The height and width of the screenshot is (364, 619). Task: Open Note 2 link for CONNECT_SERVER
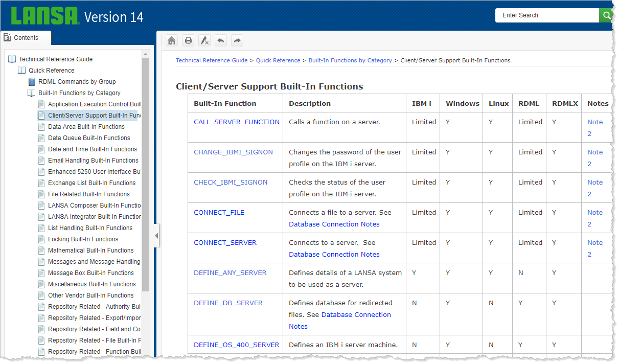pos(595,248)
